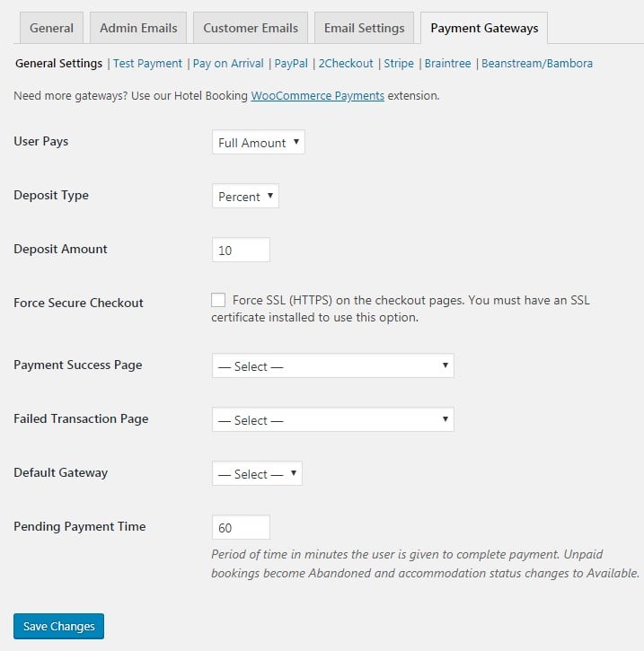Go to the PayPal gateway settings

pyautogui.click(x=292, y=64)
